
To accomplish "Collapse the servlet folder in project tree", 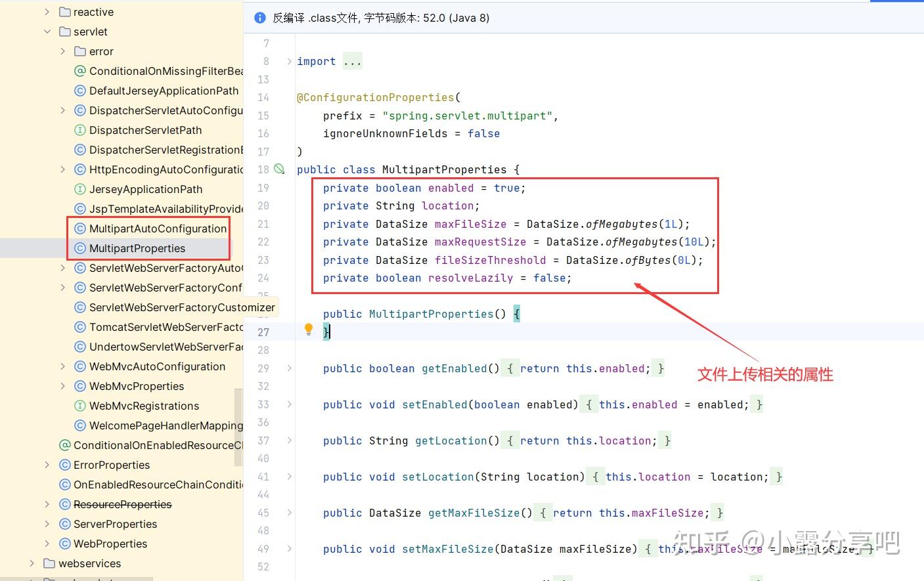I will point(47,32).
